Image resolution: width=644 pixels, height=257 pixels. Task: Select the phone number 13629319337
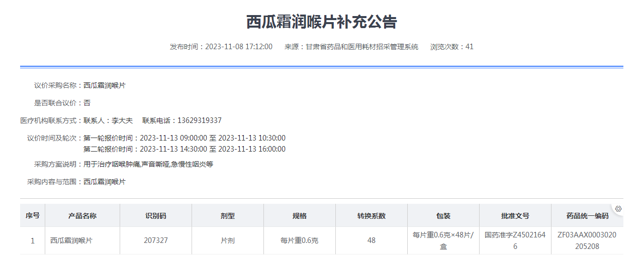(199, 120)
